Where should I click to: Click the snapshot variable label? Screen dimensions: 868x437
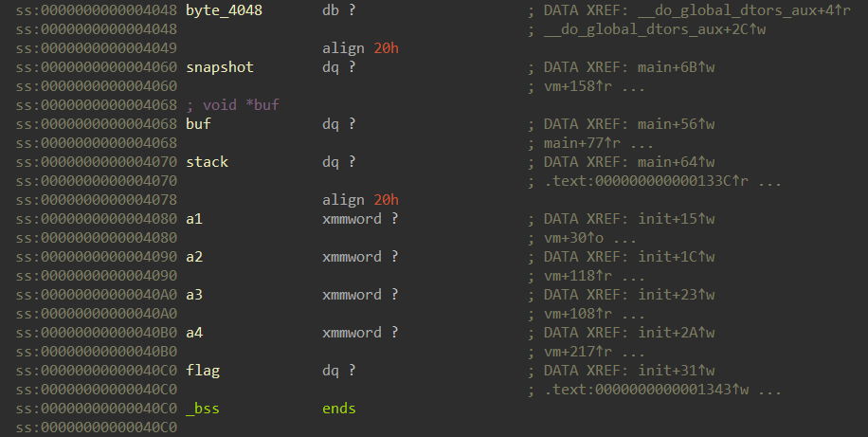click(219, 67)
